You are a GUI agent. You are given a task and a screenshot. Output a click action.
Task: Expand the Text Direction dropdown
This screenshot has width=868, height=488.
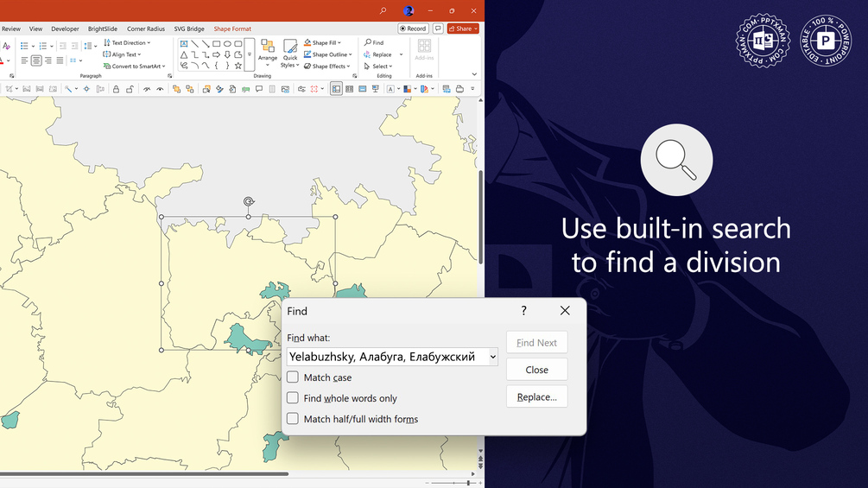[x=127, y=42]
